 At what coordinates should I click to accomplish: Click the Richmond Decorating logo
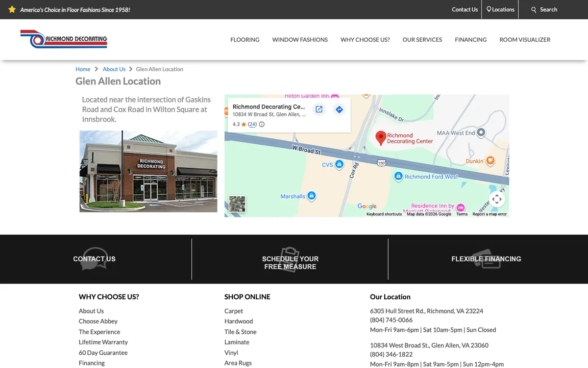pyautogui.click(x=64, y=39)
